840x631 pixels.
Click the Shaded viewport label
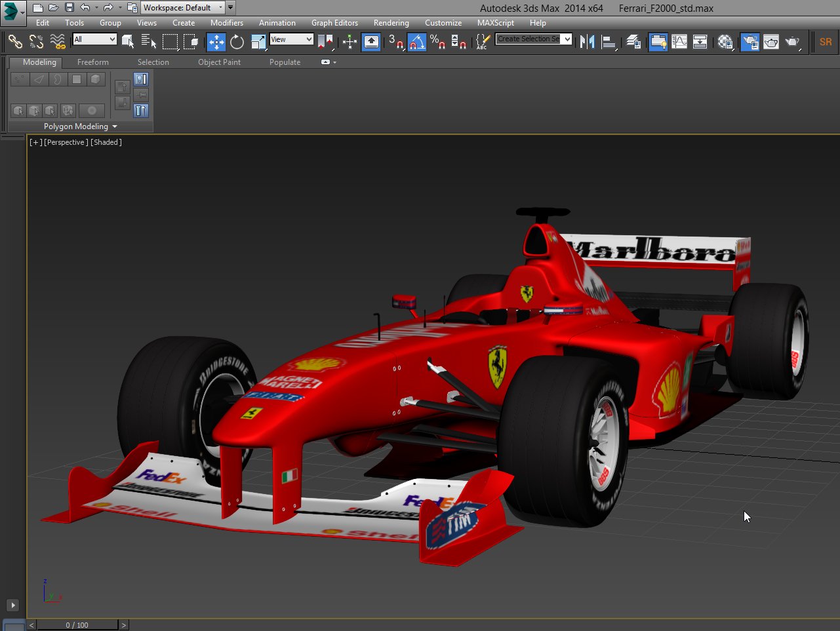pos(106,142)
